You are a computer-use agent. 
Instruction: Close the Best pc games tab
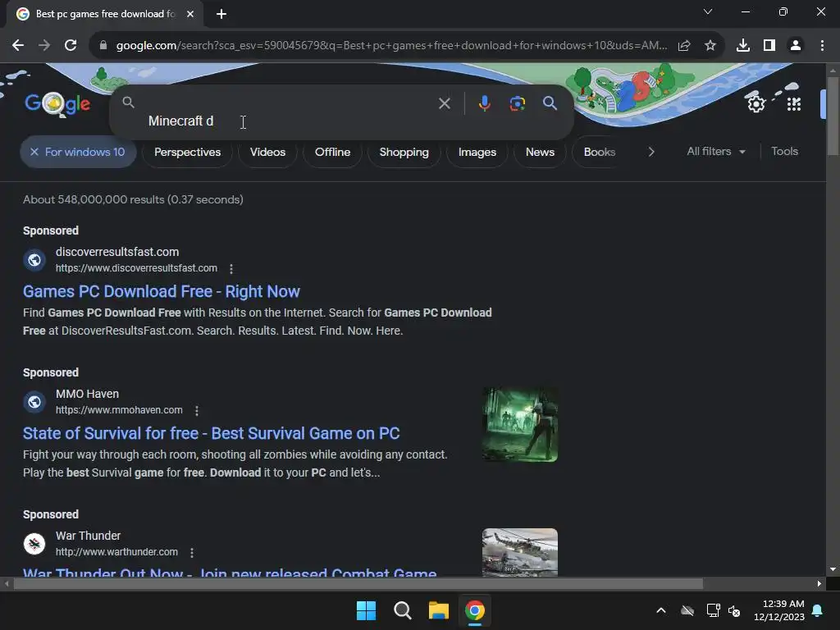tap(190, 14)
